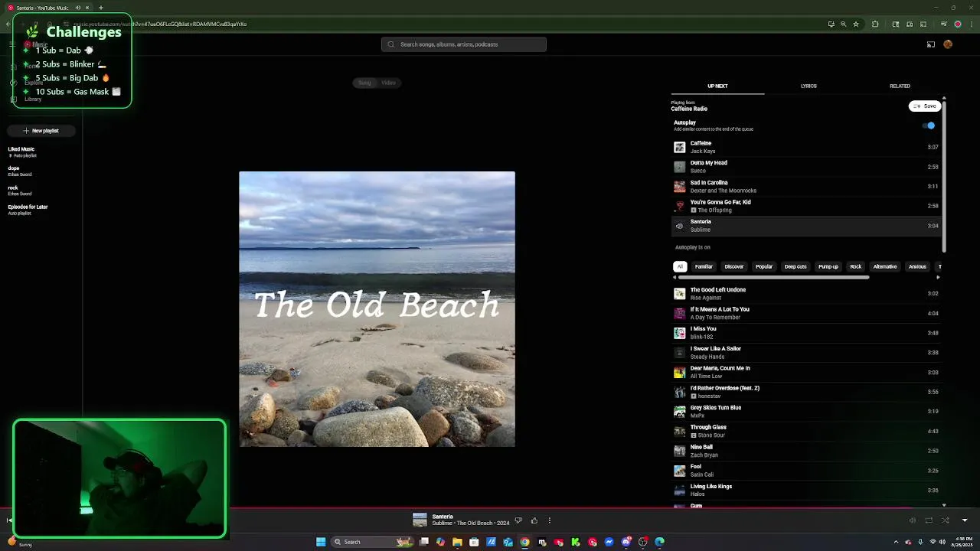This screenshot has height=551, width=980.
Task: Open the three-dot more actions menu for Santeria
Action: click(x=549, y=520)
